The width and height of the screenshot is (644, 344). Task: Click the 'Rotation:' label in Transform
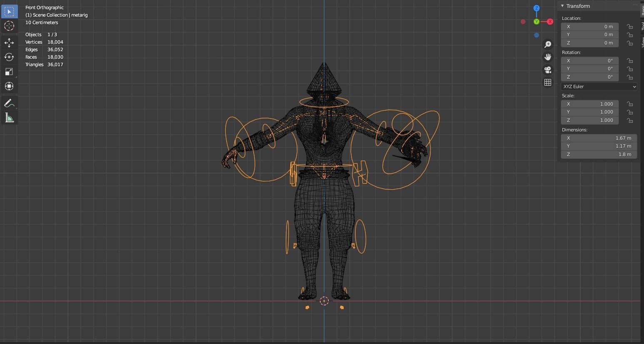pos(571,52)
